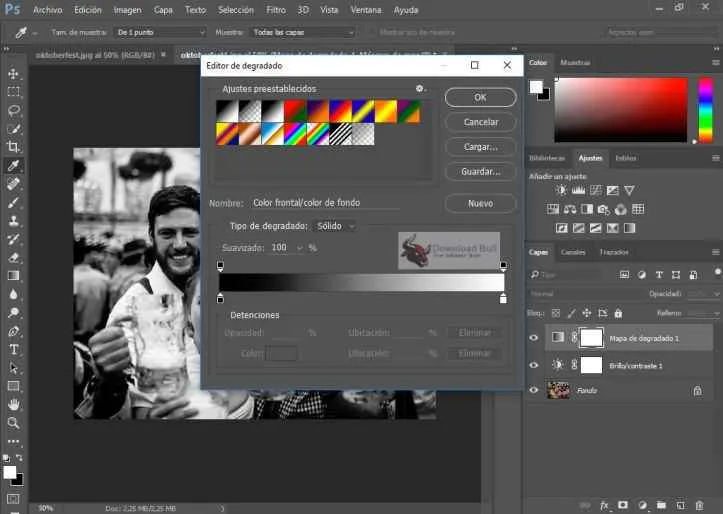Screen dimensions: 723x514
Task: Hide the Brillo/contraste 1 layer
Action: coord(533,365)
